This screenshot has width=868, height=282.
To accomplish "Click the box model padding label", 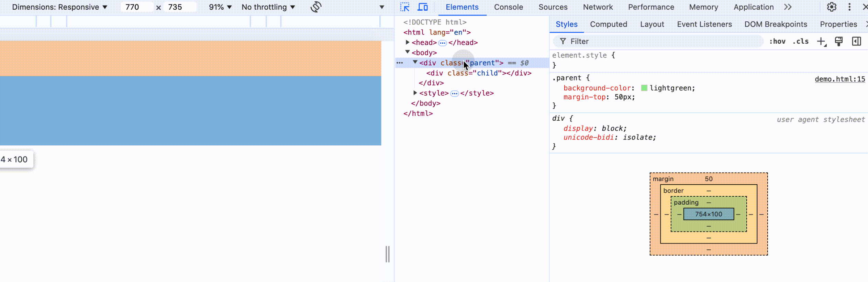I will tap(686, 202).
